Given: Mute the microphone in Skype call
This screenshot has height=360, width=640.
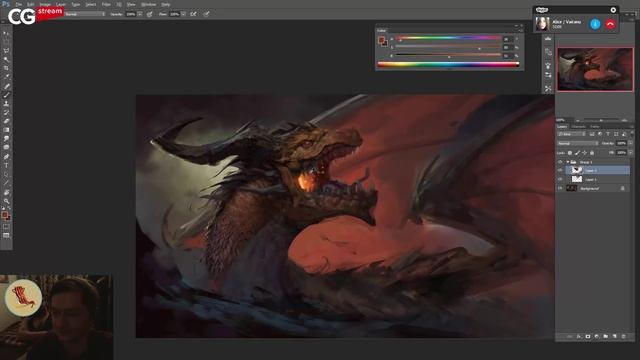Looking at the screenshot, I should (595, 24).
